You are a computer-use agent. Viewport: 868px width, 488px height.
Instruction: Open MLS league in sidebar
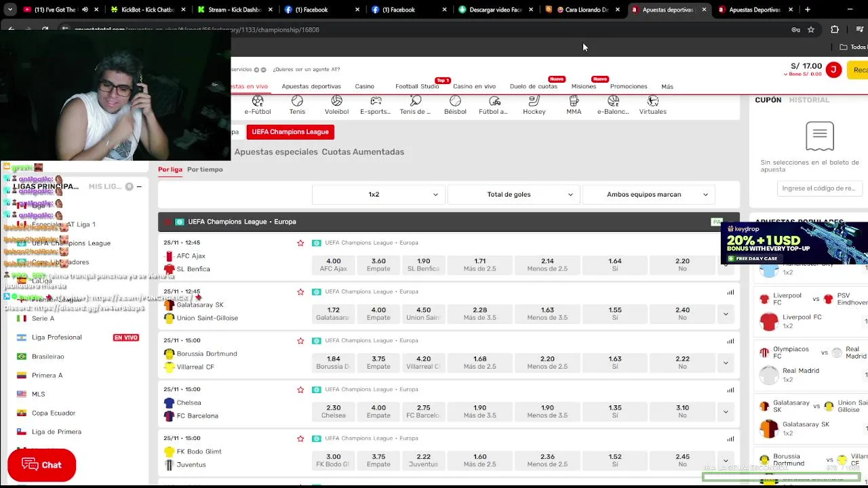(x=38, y=394)
